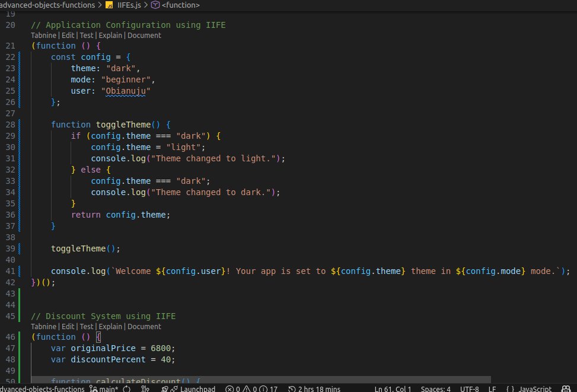Switch to the IIFEs.js breadcrumb tab

128,5
